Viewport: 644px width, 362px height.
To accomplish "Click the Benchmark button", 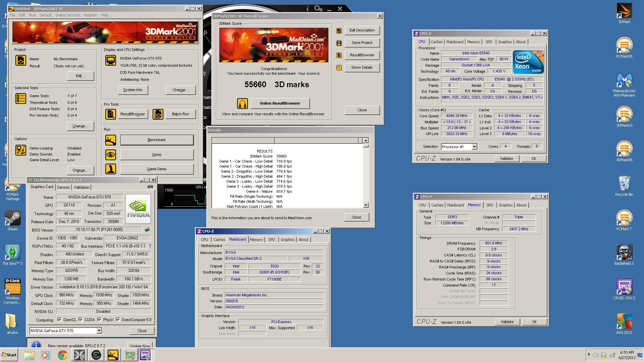I will coord(157,140).
